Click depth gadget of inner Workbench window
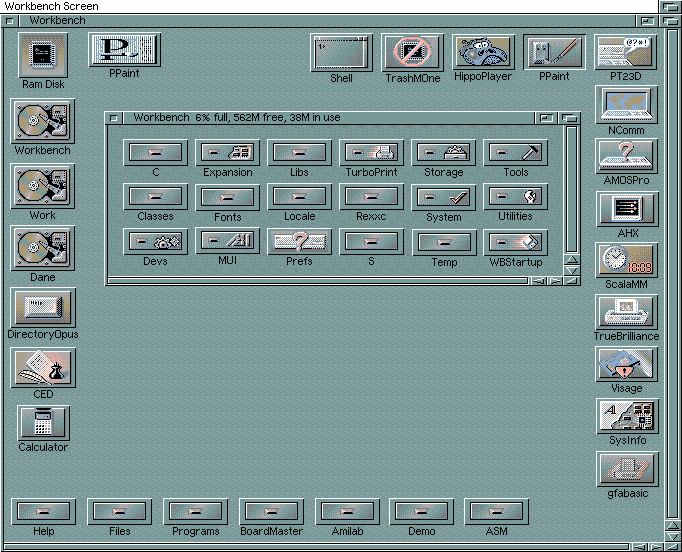Viewport: 682px width, 552px height. click(x=569, y=117)
